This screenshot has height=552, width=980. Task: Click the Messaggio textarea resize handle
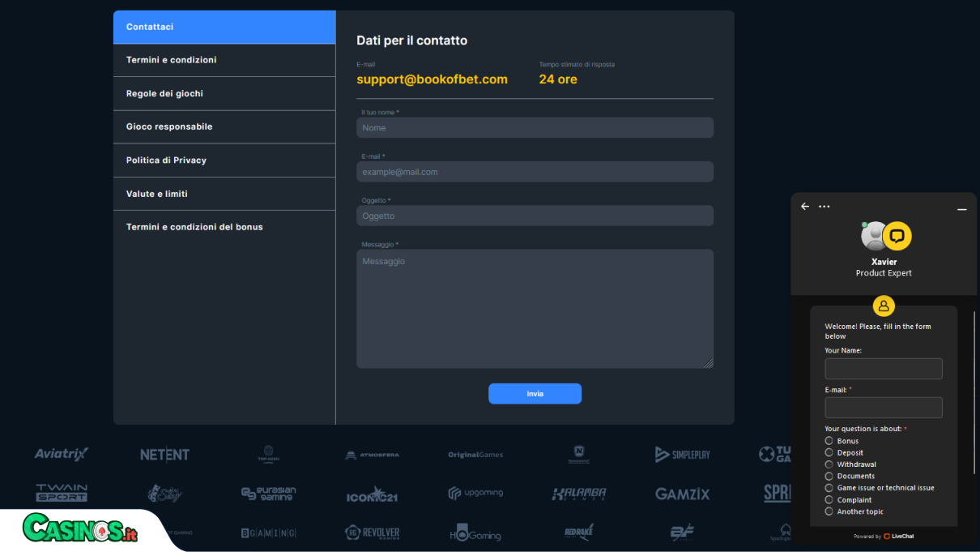coord(709,364)
